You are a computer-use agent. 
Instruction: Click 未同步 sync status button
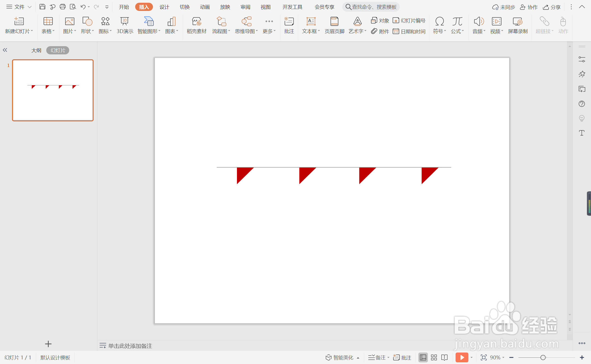point(503,7)
